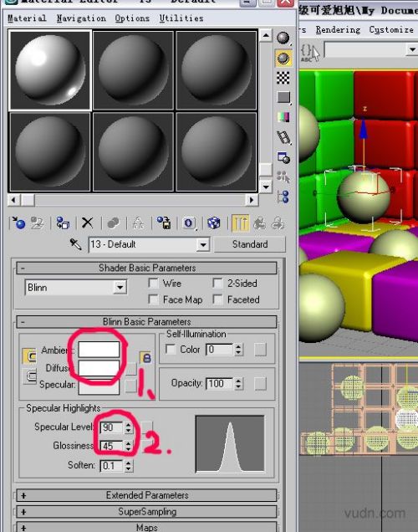
Task: Click the Reset Map/Material X icon
Action: tap(88, 223)
